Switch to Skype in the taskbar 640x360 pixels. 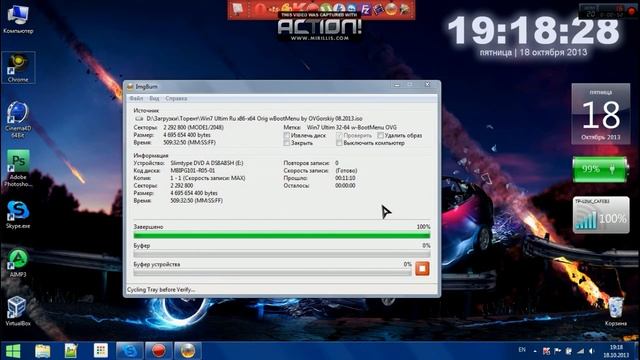(130, 351)
